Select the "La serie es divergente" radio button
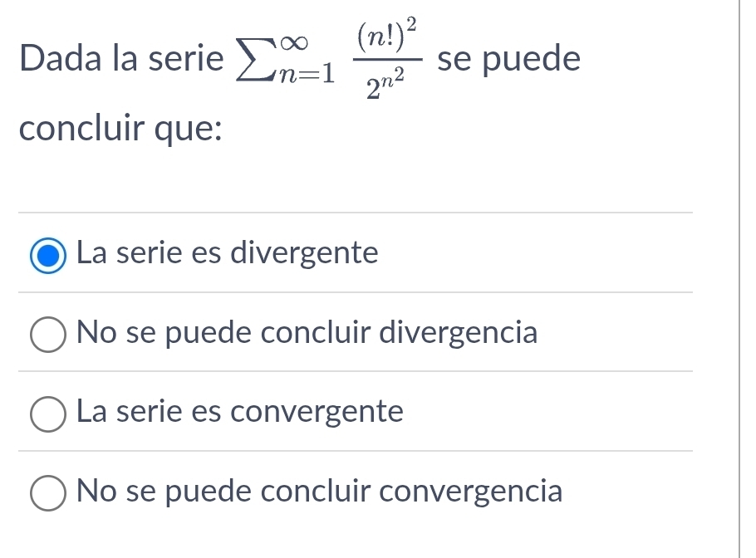The width and height of the screenshot is (756, 558). [48, 255]
